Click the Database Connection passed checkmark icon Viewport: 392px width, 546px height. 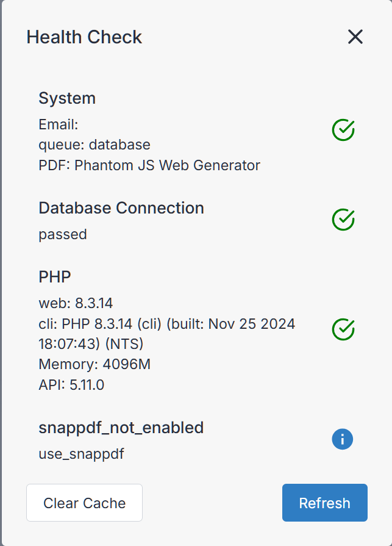point(343,220)
